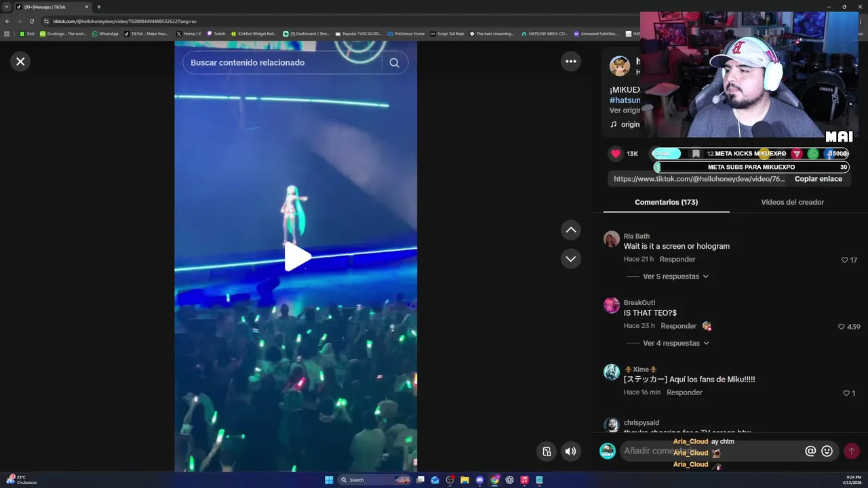Open Script Tail Beat bookmark
The width and height of the screenshot is (868, 488).
click(x=448, y=34)
